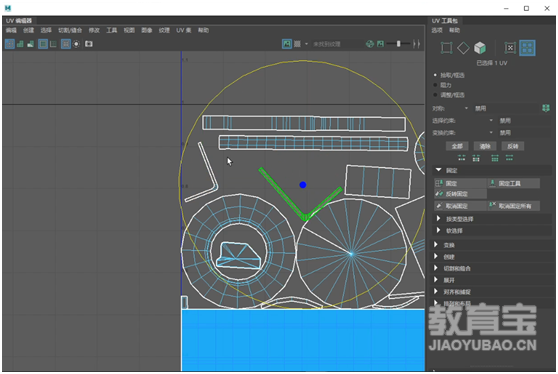Toggle the highlighted texture borders icon
Image resolution: width=558 pixels, height=374 pixels.
43,44
